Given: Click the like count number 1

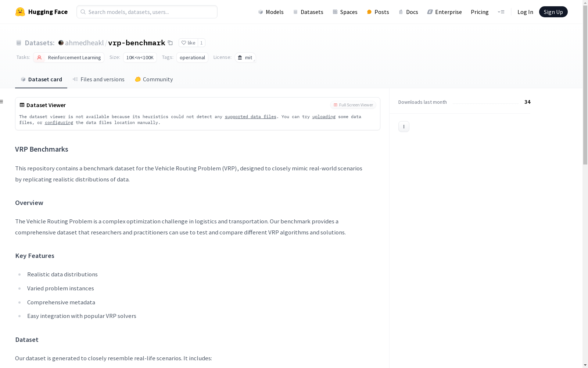Looking at the screenshot, I should pos(201,43).
